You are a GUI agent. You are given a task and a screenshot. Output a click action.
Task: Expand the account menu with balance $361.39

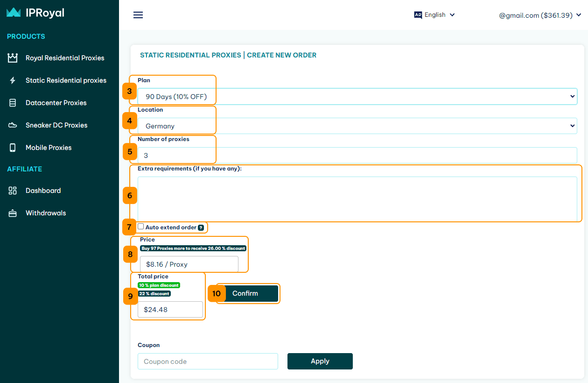540,15
